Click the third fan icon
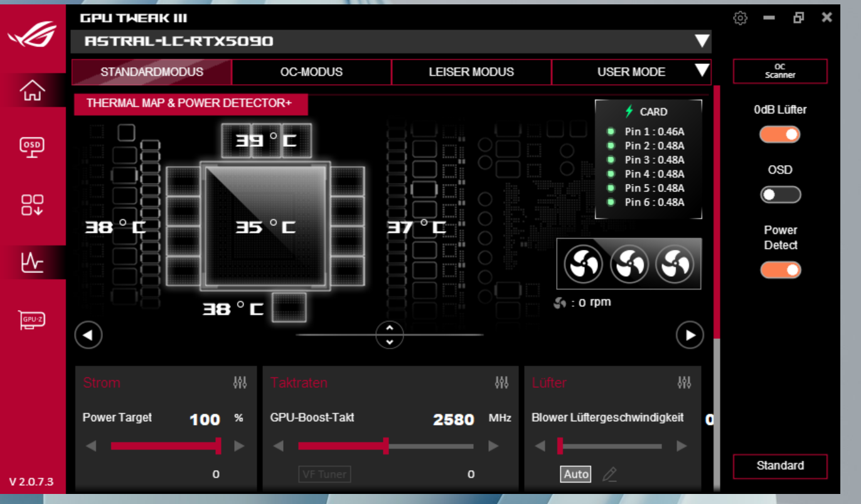This screenshot has width=861, height=504. click(675, 264)
